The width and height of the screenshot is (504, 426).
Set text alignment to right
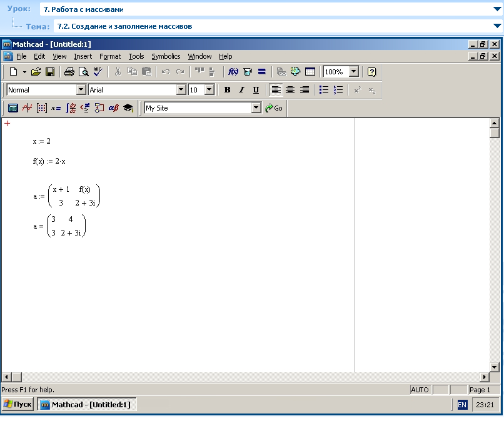tap(305, 90)
